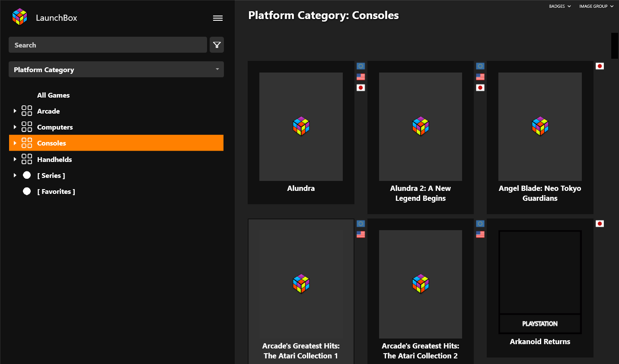Click the Japan flag badge on Alundra
This screenshot has height=364, width=619.
pyautogui.click(x=361, y=88)
